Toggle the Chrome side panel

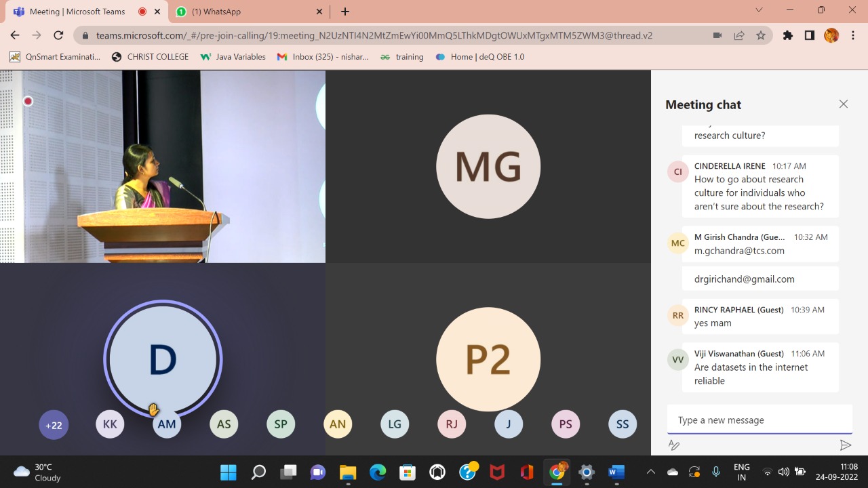(x=810, y=35)
